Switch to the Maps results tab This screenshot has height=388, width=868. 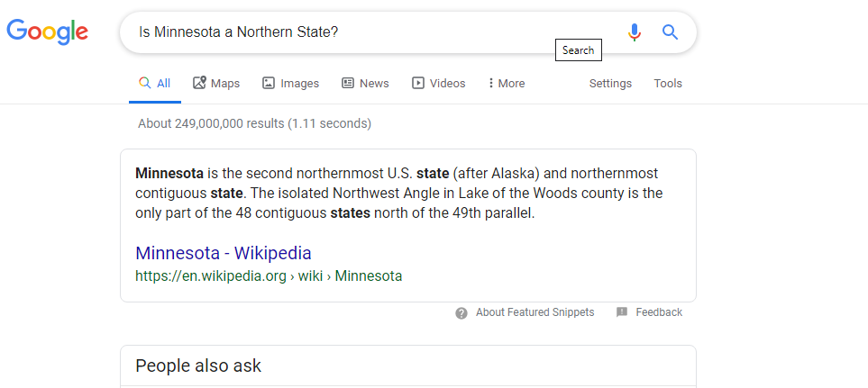point(216,84)
